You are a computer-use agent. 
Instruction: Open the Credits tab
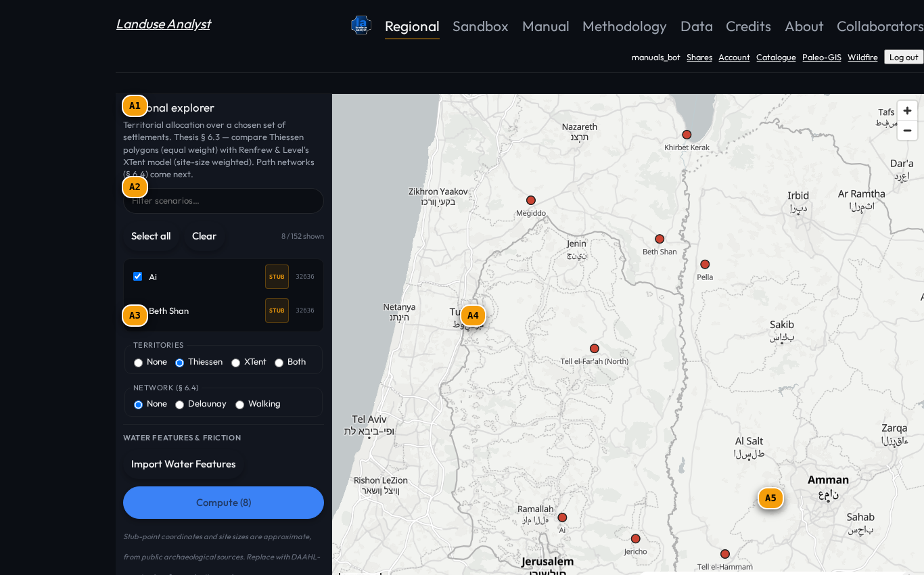pyautogui.click(x=748, y=26)
